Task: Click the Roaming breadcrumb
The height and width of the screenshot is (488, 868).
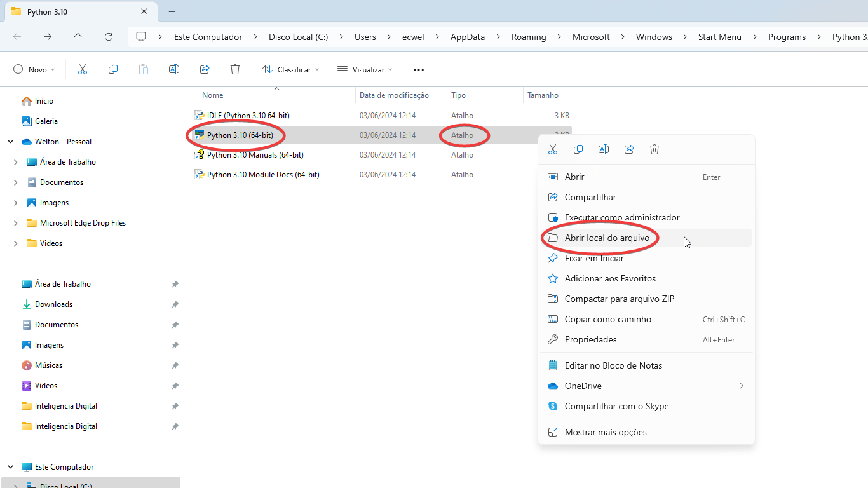Action: [x=529, y=37]
